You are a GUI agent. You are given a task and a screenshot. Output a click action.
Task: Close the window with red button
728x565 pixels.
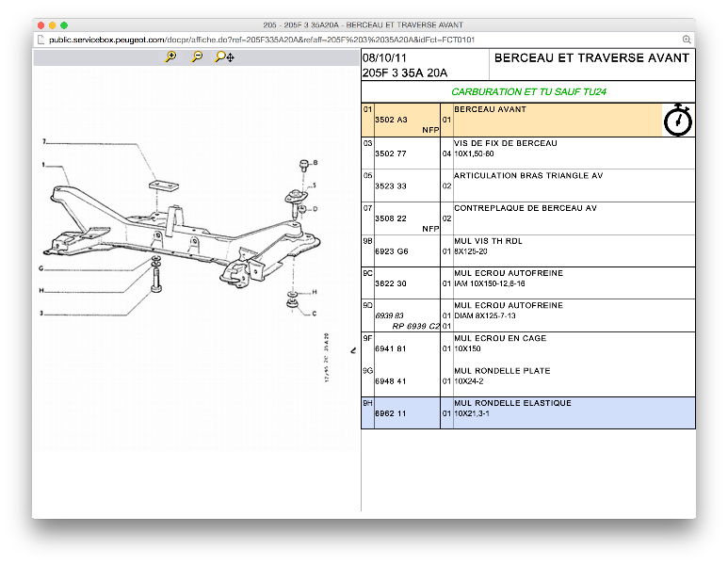click(x=40, y=25)
